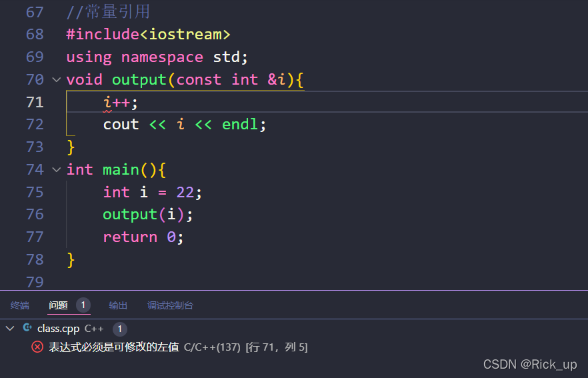
Task: Click the i++ statement with error squiggle
Action: 121,102
